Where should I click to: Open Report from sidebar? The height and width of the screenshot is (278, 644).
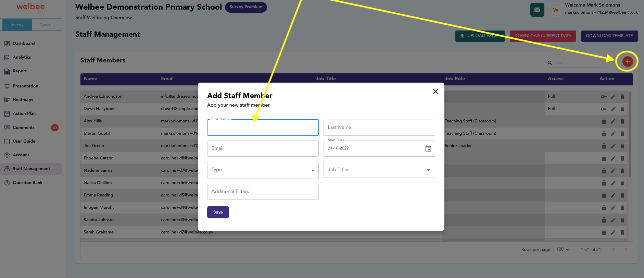pos(31,71)
